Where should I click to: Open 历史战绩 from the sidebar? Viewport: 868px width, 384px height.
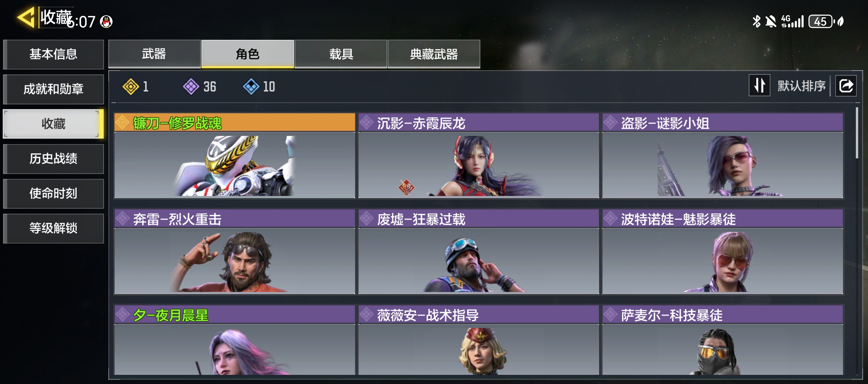coord(54,159)
